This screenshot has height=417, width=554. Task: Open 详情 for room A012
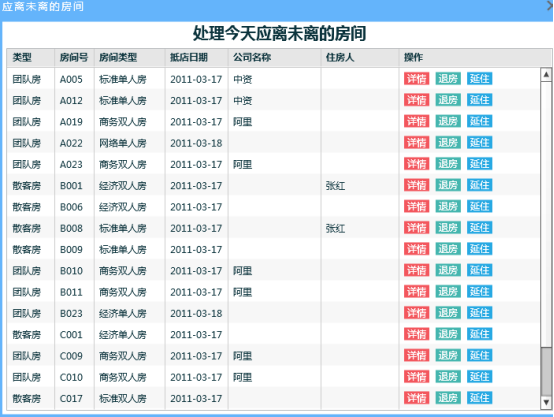pyautogui.click(x=417, y=100)
